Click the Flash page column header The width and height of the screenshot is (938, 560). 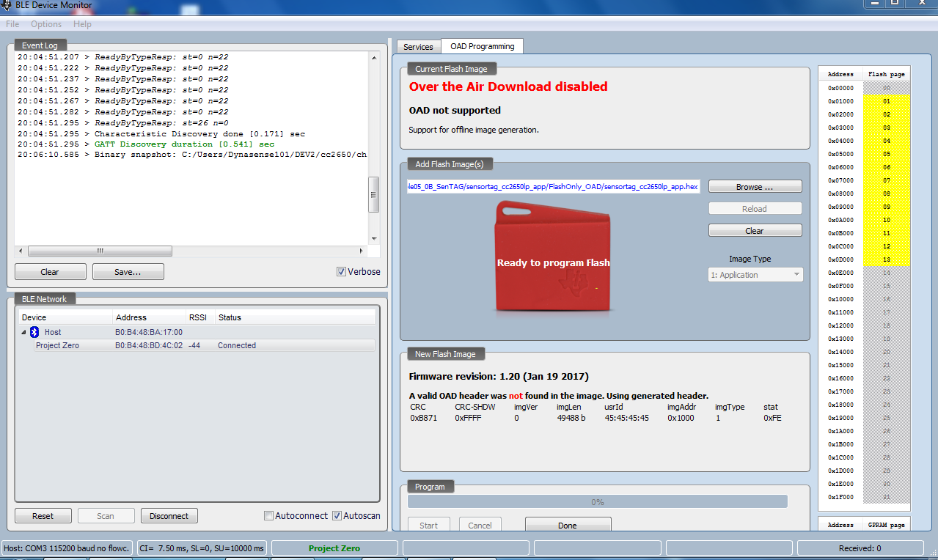887,74
